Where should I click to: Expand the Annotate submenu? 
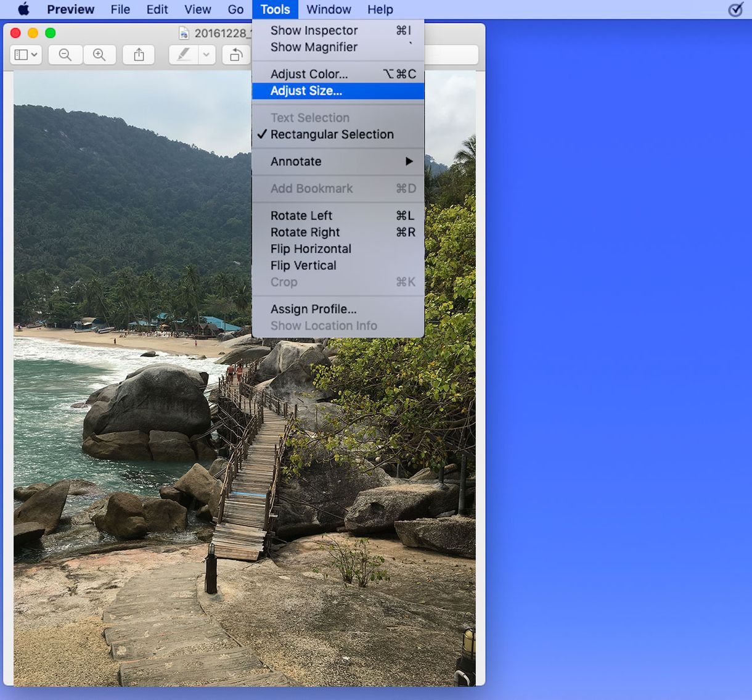pos(296,161)
